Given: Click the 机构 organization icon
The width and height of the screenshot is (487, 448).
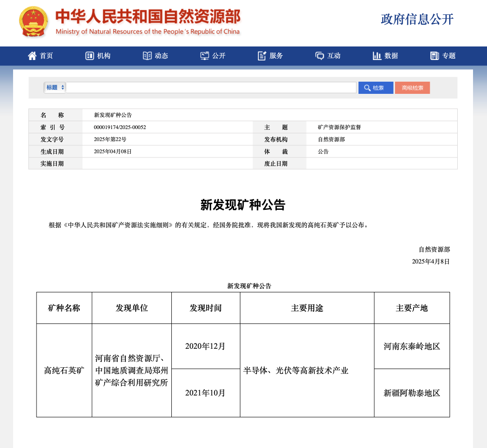Looking at the screenshot, I should (x=89, y=56).
